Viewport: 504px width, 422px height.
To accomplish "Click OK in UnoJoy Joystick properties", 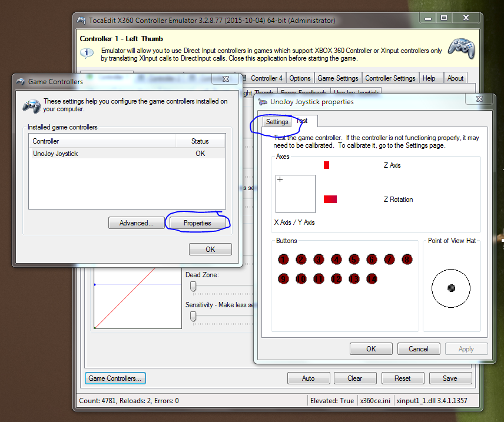I will pyautogui.click(x=371, y=348).
